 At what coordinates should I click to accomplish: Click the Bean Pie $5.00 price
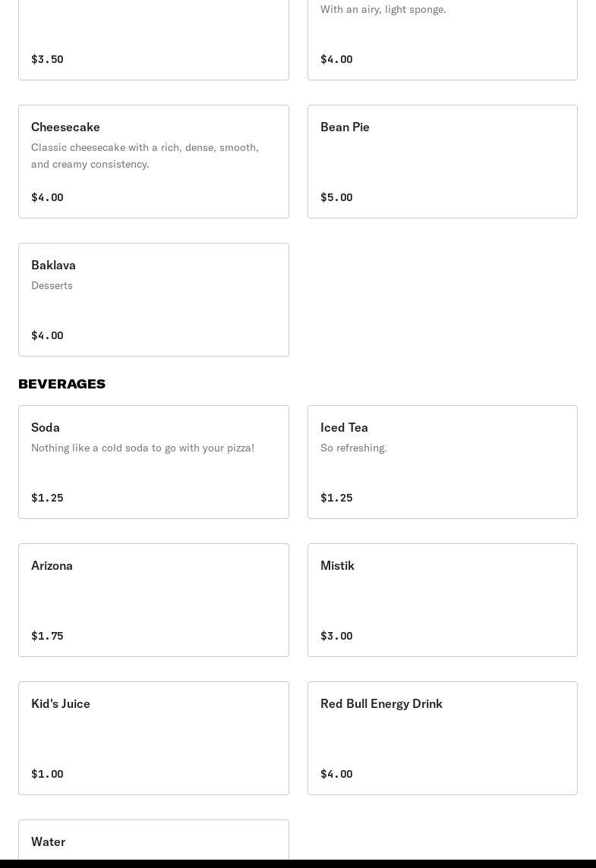(336, 197)
